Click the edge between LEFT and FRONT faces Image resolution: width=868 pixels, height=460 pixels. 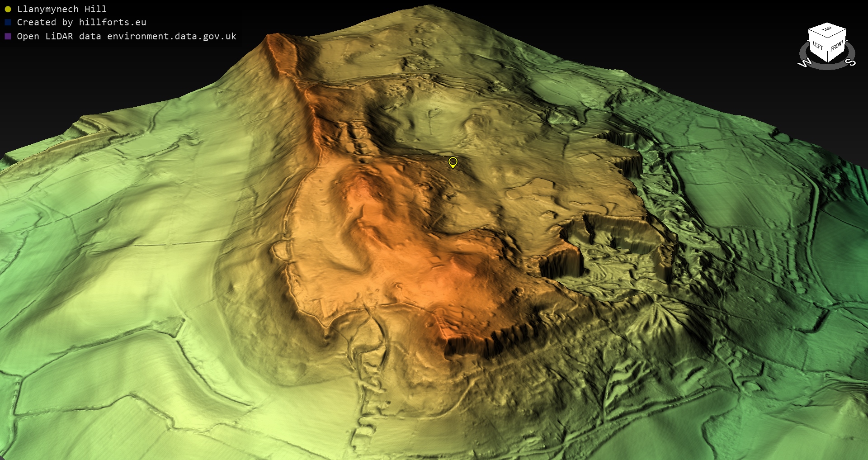pyautogui.click(x=828, y=51)
